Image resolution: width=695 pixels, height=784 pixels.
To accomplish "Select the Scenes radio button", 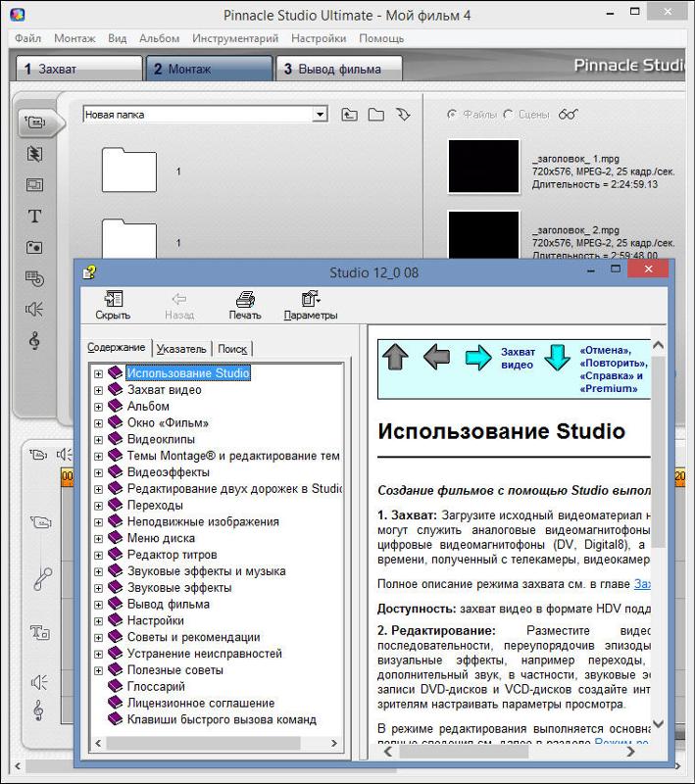I will coord(508,115).
